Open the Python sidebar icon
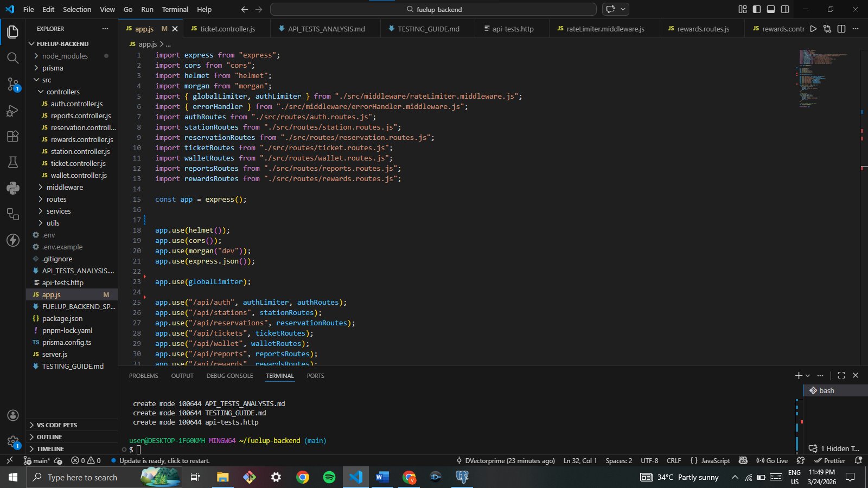The height and width of the screenshot is (488, 868). (12, 188)
